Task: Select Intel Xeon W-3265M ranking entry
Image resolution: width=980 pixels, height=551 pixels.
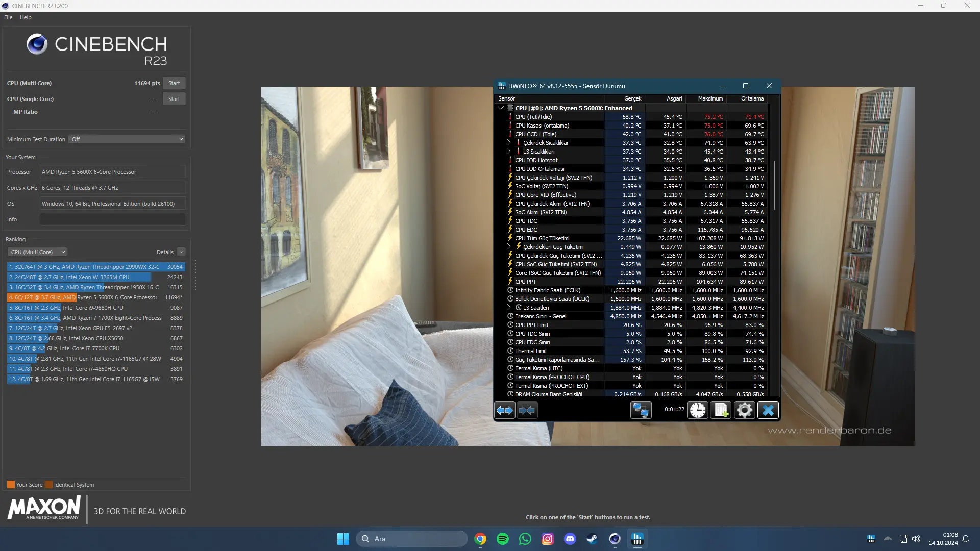Action: point(96,277)
